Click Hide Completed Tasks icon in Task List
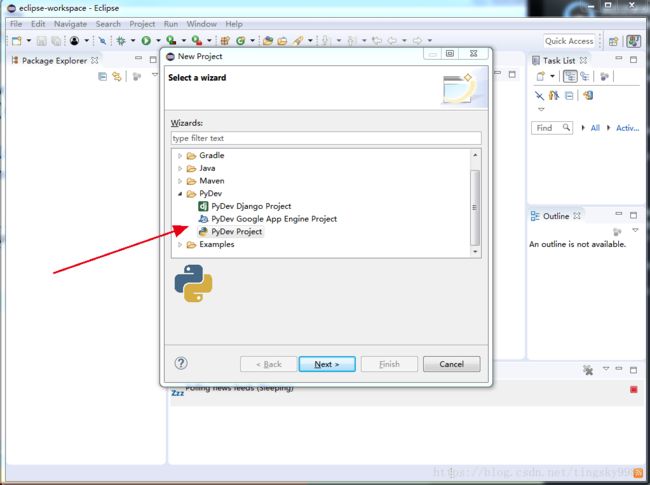The height and width of the screenshot is (485, 650). pos(539,96)
